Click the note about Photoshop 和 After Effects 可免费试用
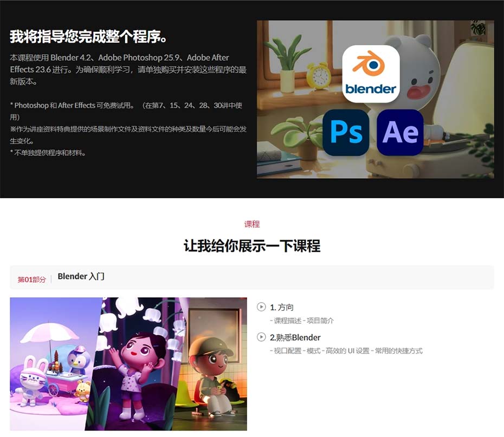Screen dimensions: 504x437 (126, 111)
